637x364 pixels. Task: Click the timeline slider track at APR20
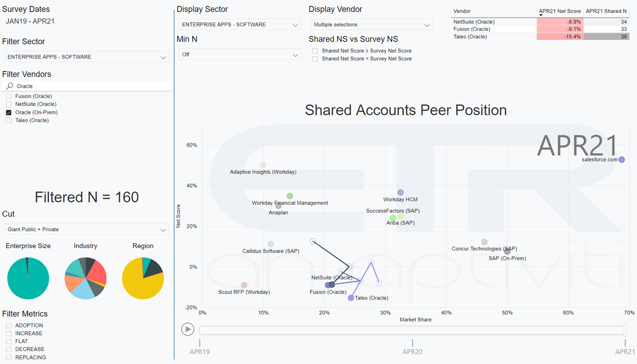click(412, 330)
